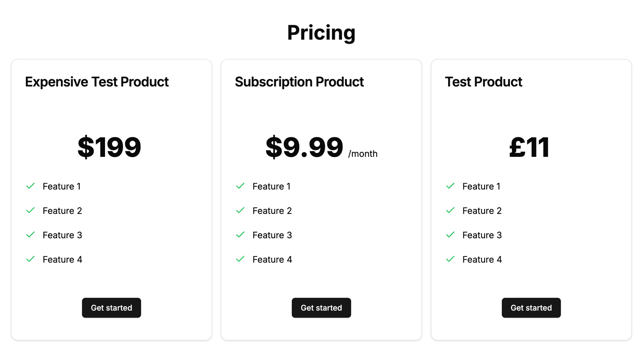
Task: Select the Subscription Product card title
Action: tap(299, 82)
